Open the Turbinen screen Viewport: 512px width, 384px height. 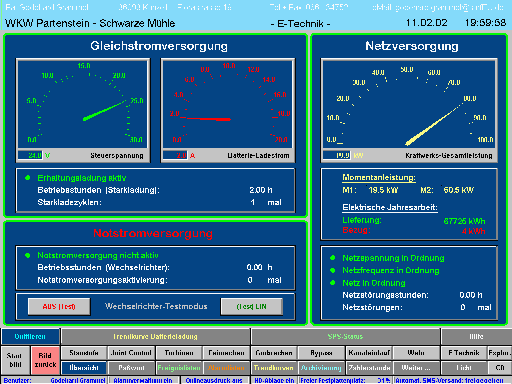[179, 353]
